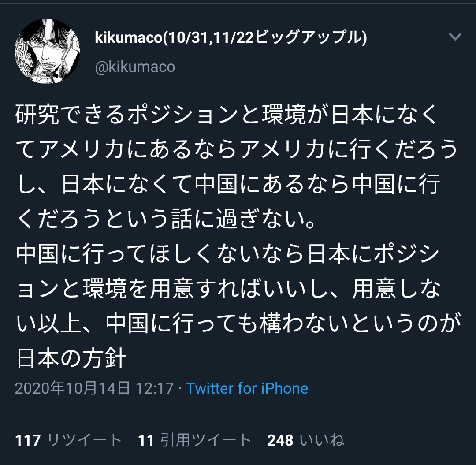The width and height of the screenshot is (476, 465).
Task: Click the last line 日本の方針
Action: (x=71, y=358)
